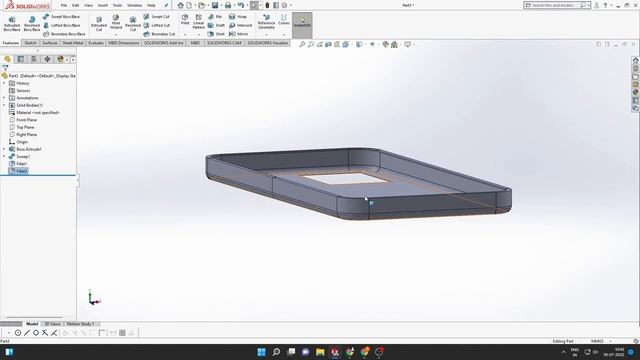This screenshot has width=640, height=360.
Task: Open the Insert menu
Action: coord(103,5)
